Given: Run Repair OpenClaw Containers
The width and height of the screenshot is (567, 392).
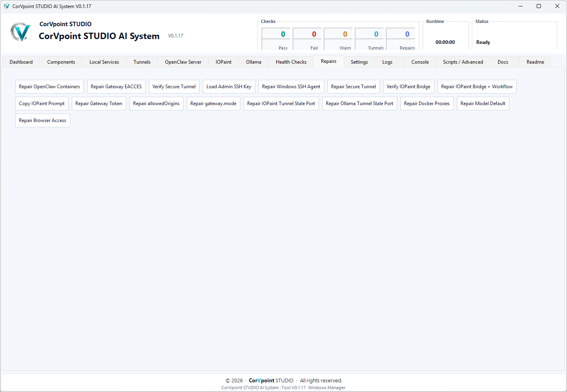Looking at the screenshot, I should tap(50, 87).
